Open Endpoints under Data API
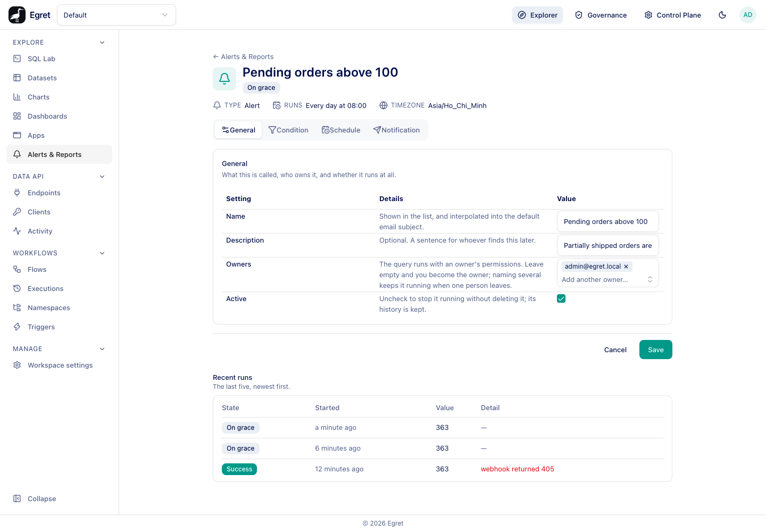The image size is (766, 532). tap(59, 193)
